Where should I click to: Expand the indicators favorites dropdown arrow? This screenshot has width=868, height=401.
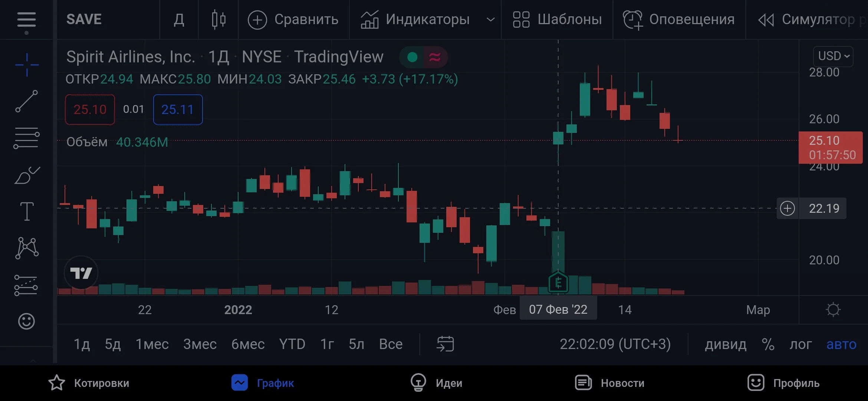tap(490, 19)
